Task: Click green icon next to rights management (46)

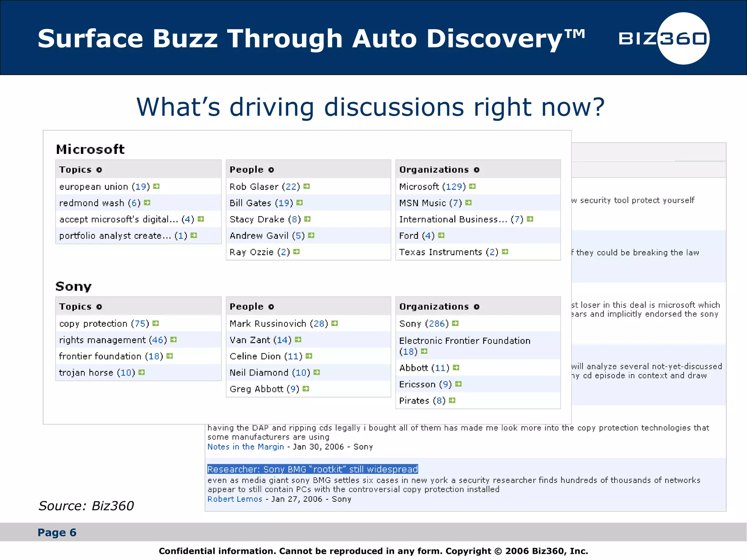Action: (174, 340)
